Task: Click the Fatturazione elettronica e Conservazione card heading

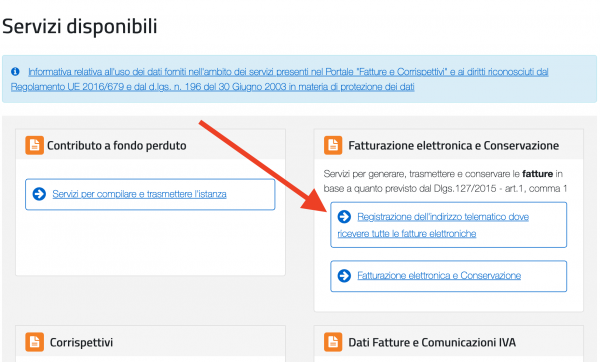Action: (x=453, y=146)
